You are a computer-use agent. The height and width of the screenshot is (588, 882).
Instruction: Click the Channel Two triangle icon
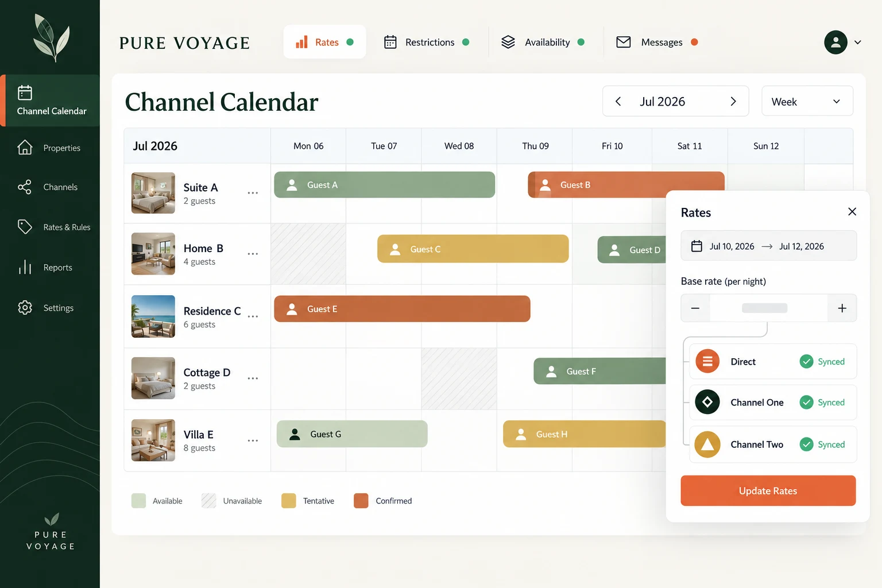click(707, 444)
